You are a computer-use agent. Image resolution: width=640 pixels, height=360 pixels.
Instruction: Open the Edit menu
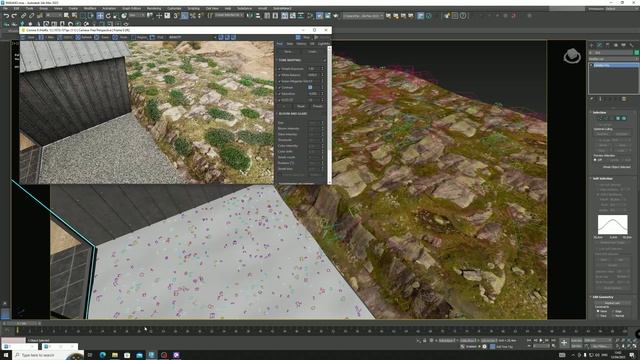[x=16, y=8]
